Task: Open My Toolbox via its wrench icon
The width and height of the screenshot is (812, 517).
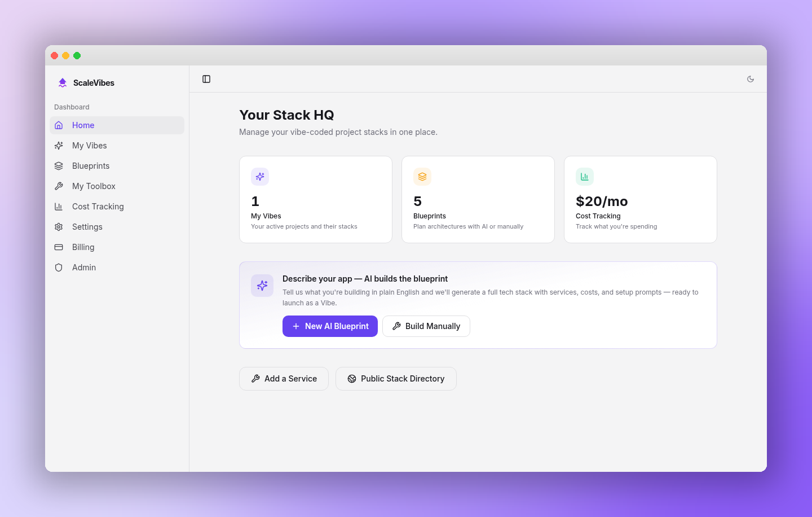Action: 59,186
